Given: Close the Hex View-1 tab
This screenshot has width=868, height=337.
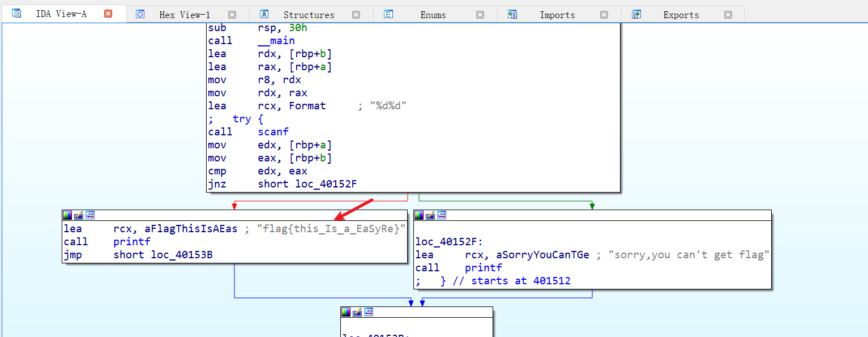Looking at the screenshot, I should pos(232,15).
